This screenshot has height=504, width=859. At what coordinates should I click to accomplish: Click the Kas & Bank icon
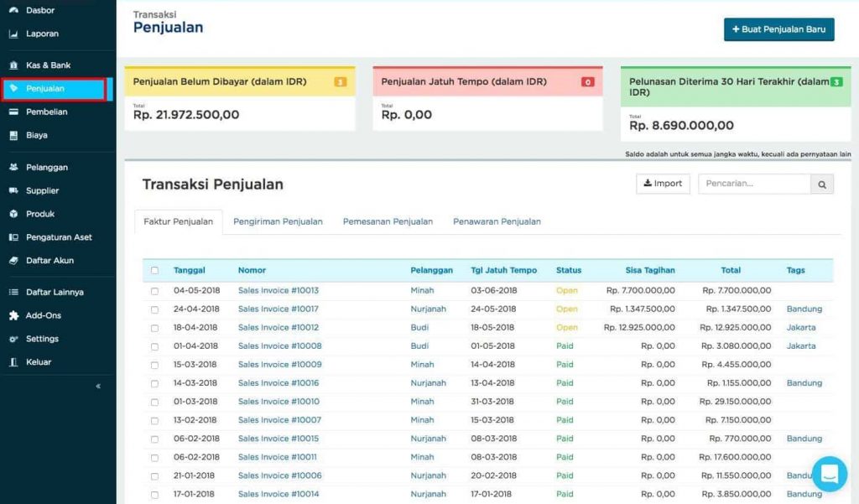(x=13, y=65)
